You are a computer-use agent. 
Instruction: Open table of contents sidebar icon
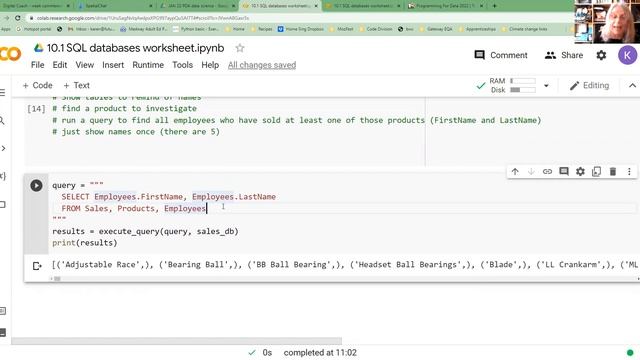2,93
